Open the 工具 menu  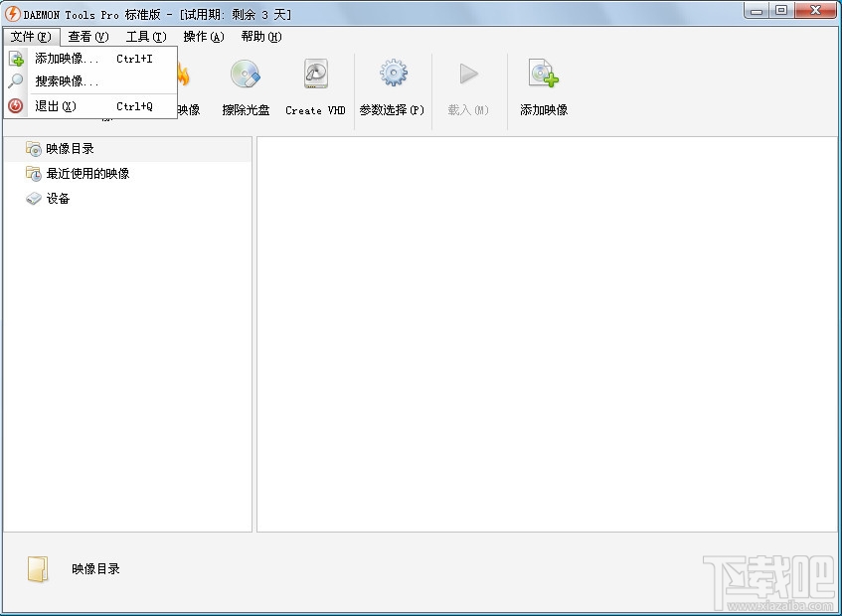pos(145,36)
